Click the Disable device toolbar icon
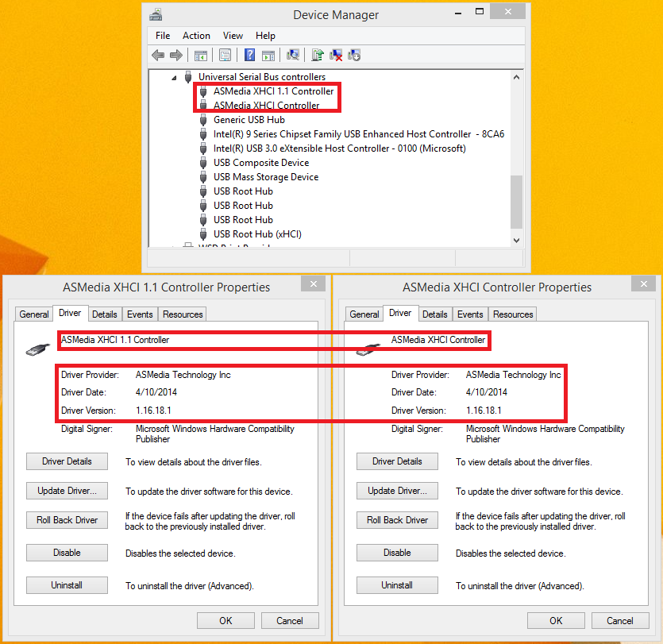 pos(354,55)
